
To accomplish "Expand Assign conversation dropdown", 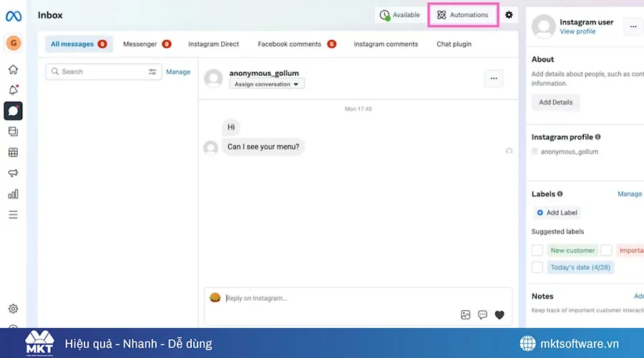I will click(267, 84).
